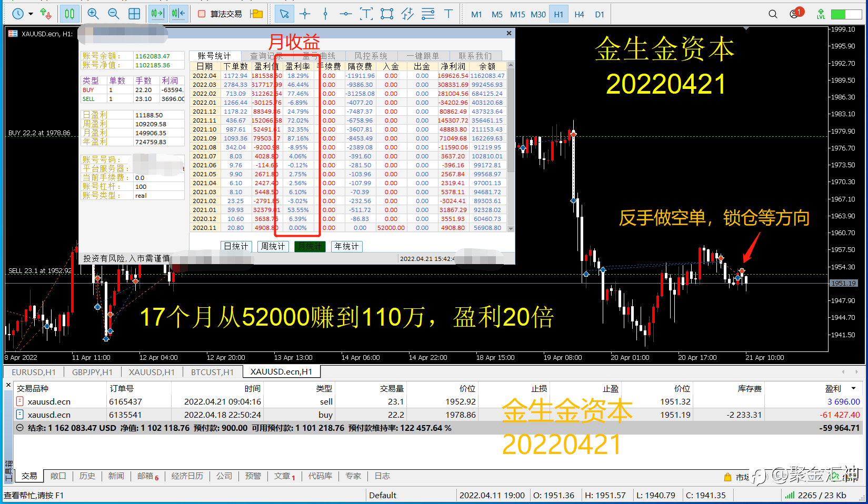Viewport: 868px width, 504px height.
Task: Toggle chart auto-scroll to end
Action: pos(157,14)
